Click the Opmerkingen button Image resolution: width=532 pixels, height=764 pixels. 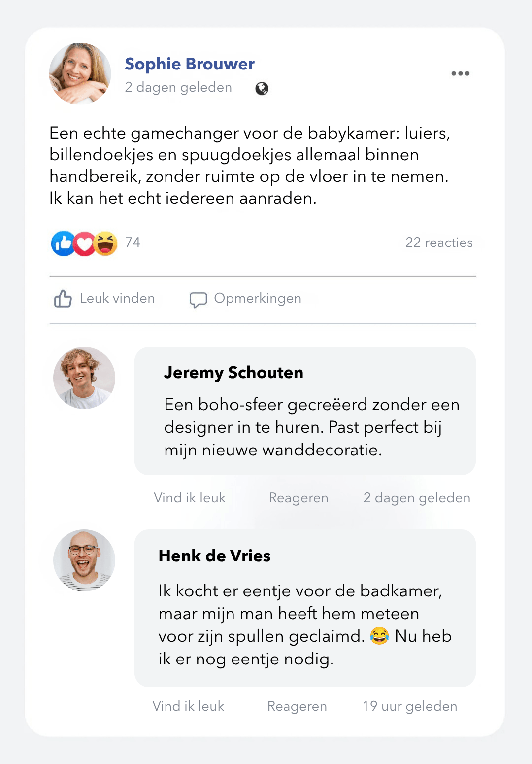click(246, 299)
